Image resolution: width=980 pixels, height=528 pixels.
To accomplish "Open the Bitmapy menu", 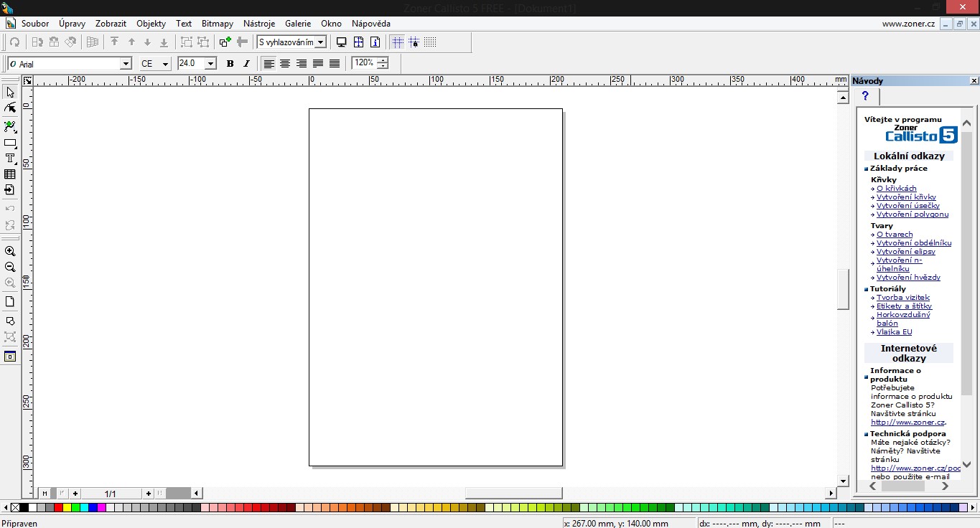I will [217, 24].
